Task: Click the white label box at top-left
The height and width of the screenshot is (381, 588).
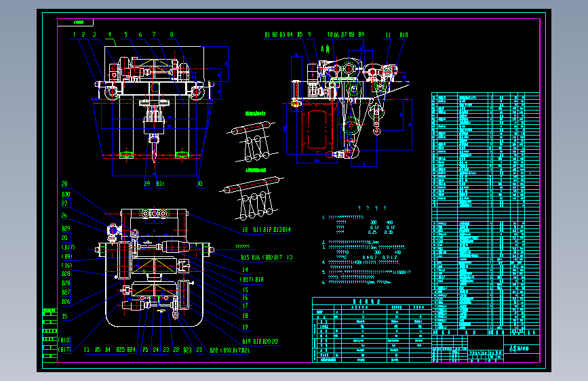Action: [75, 22]
